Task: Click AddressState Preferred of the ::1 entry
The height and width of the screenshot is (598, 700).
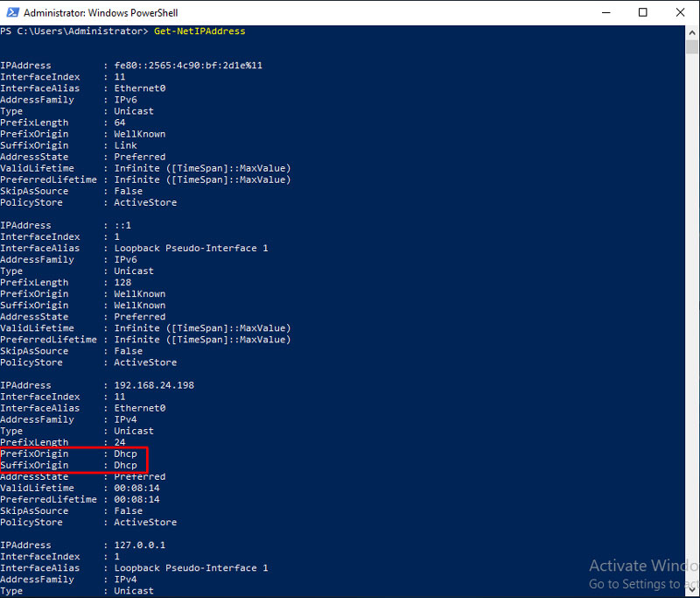Action: coord(140,317)
